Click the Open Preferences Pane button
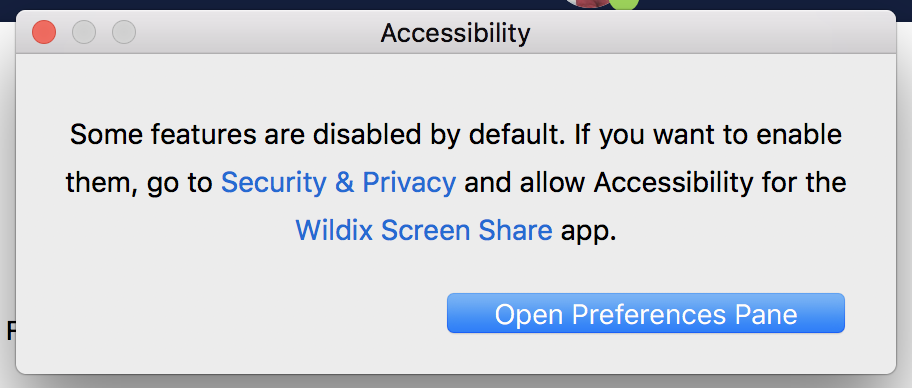912x388 pixels. coord(646,314)
